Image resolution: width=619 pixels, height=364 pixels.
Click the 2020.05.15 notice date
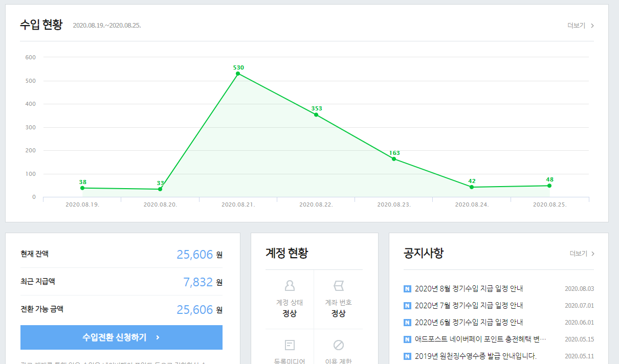[580, 339]
